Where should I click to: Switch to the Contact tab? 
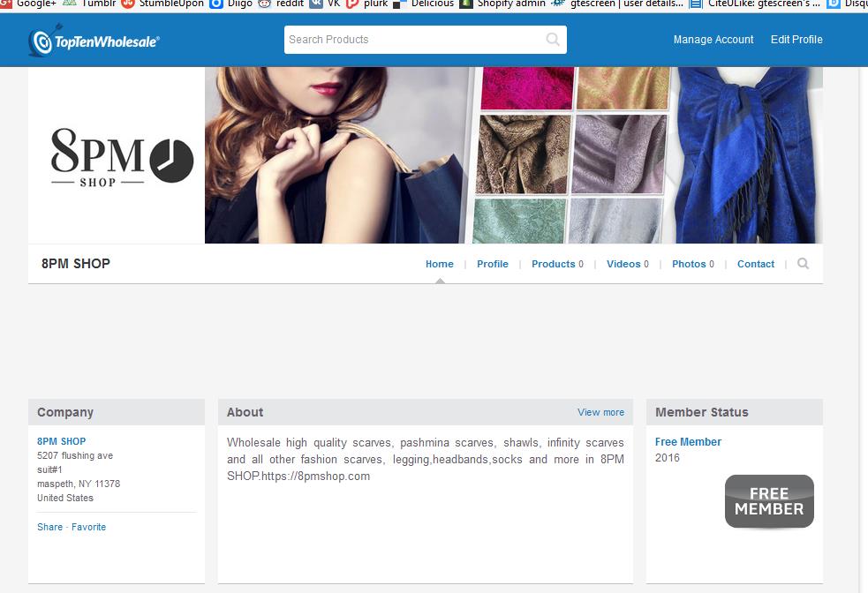point(756,264)
